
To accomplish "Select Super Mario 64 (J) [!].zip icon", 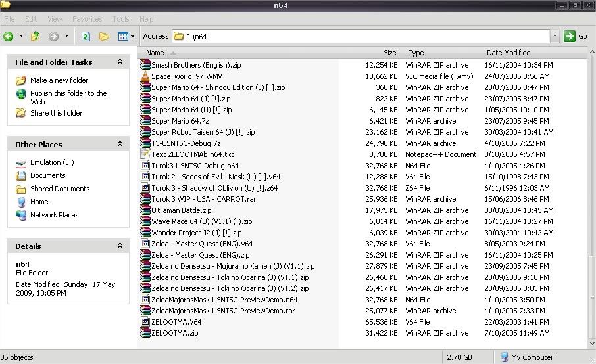I will pyautogui.click(x=145, y=99).
